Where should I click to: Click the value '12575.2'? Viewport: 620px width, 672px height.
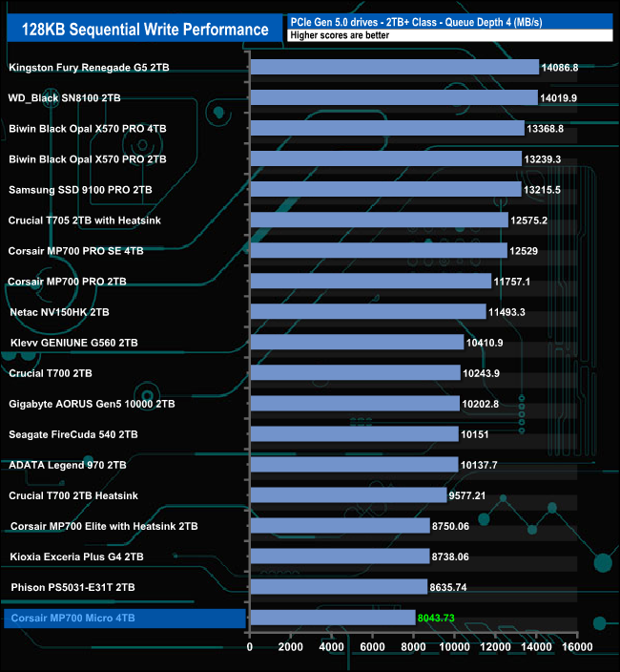[x=528, y=220]
